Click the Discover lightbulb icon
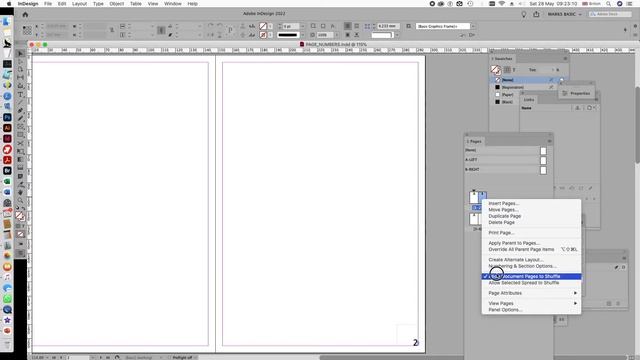This screenshot has height=360, width=640. 524,14
